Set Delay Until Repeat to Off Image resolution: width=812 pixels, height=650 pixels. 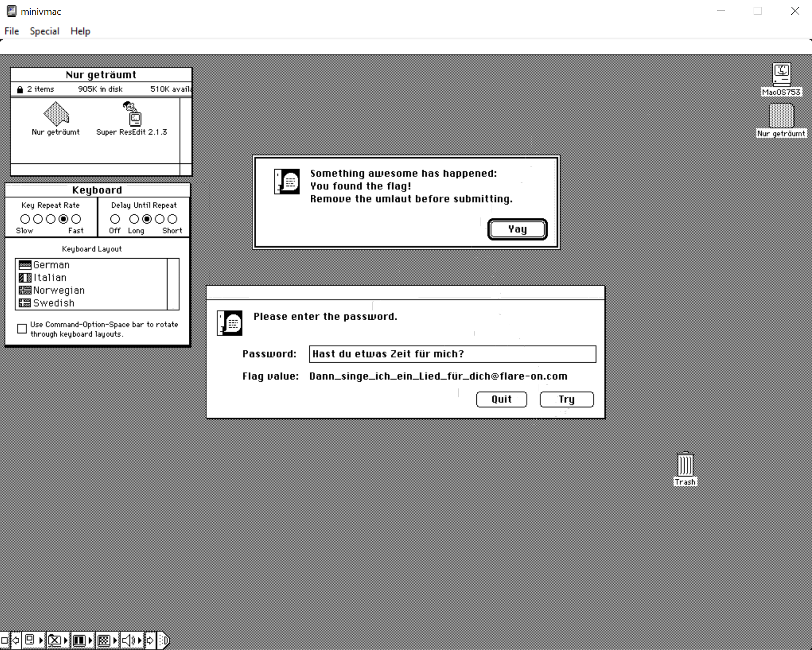[x=115, y=219]
